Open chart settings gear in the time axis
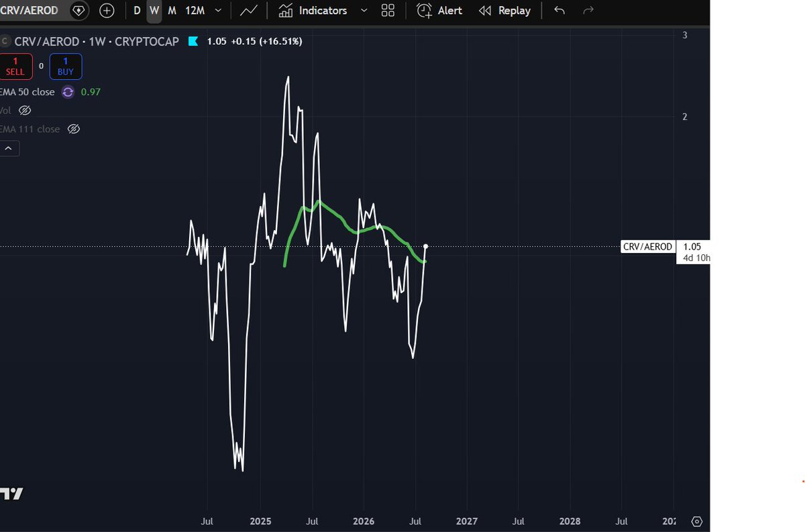The image size is (805, 532). (696, 521)
